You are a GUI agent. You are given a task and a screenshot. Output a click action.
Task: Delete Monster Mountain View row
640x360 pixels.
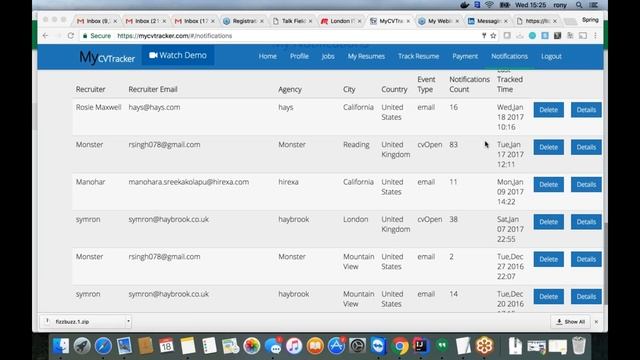point(549,259)
